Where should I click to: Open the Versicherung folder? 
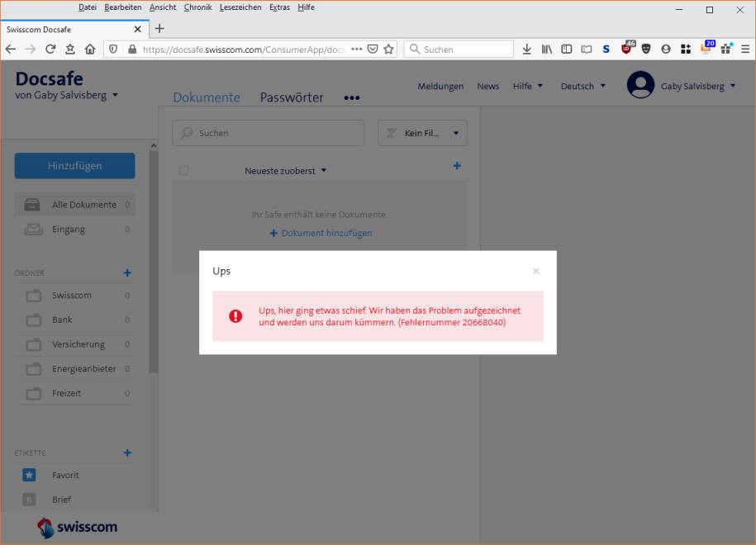(x=74, y=344)
